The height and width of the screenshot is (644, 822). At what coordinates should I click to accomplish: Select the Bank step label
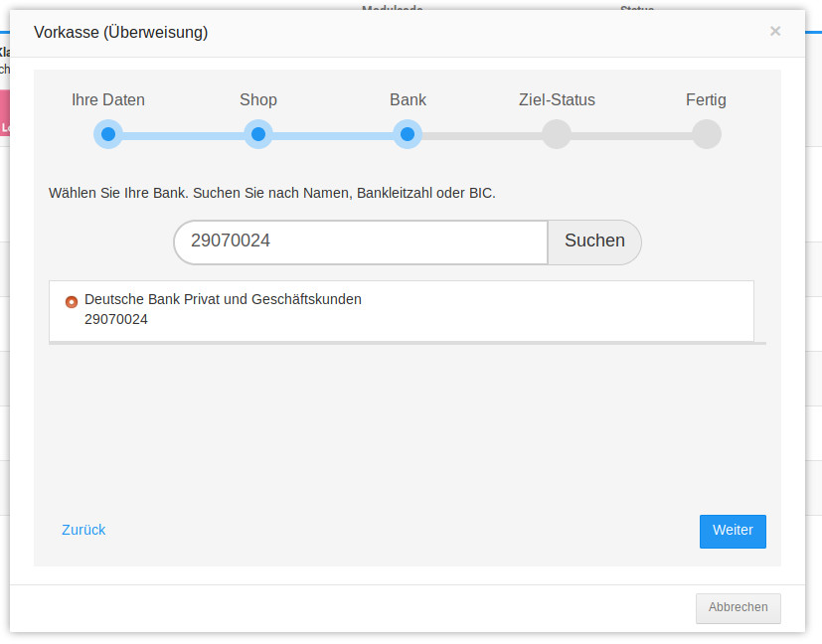tap(408, 100)
